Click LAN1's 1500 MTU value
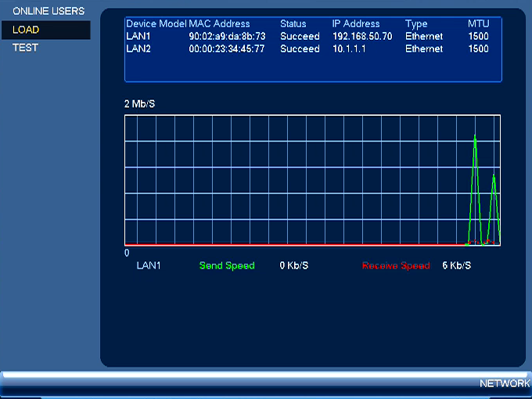This screenshot has width=532, height=399. click(x=478, y=36)
